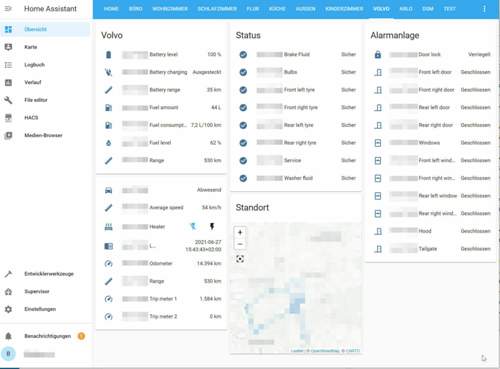The image size is (500, 369).
Task: Open the File editor wrench item
Action: [46, 100]
